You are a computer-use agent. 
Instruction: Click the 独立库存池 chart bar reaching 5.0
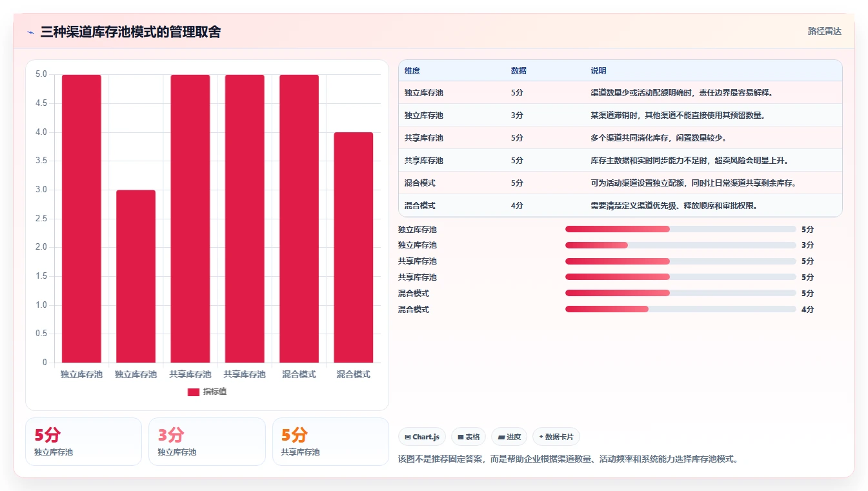81,219
